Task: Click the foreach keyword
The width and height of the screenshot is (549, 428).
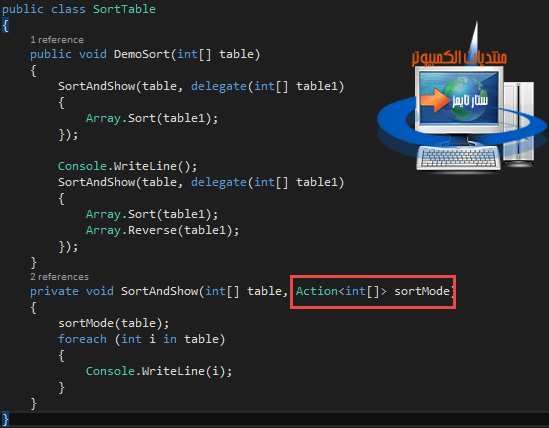Action: 82,339
